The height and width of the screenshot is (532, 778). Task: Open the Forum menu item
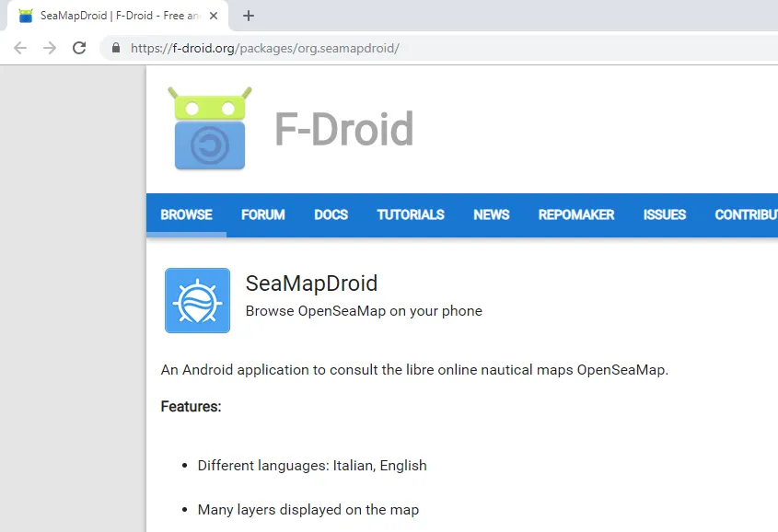tap(263, 214)
